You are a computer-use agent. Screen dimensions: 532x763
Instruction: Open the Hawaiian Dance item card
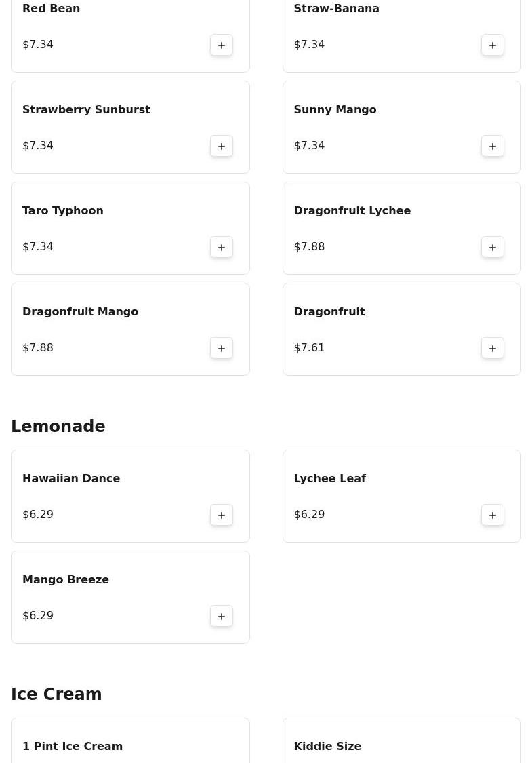point(130,496)
